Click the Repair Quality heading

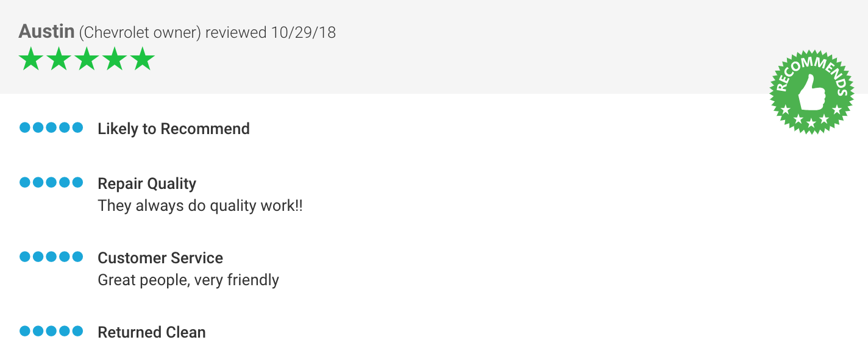[x=147, y=184]
